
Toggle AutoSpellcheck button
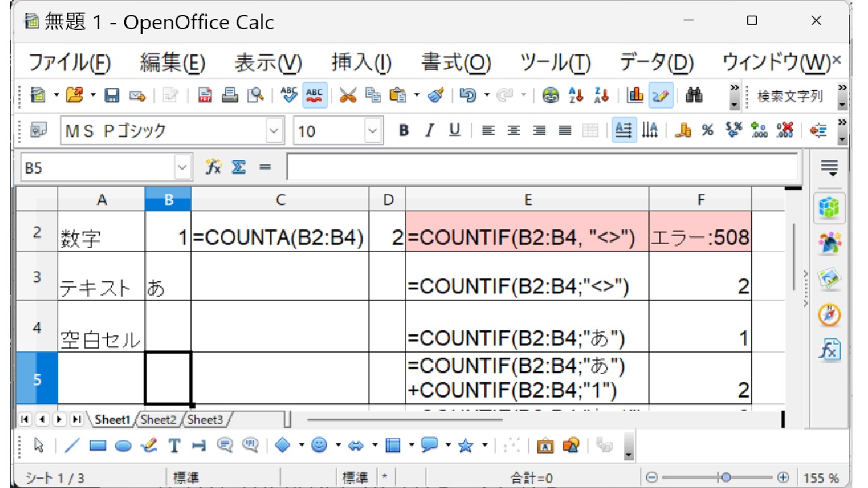tap(314, 96)
